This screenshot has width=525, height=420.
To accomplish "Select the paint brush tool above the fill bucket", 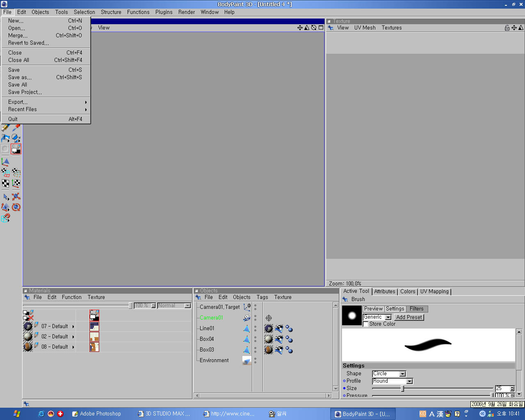I will (x=5, y=128).
